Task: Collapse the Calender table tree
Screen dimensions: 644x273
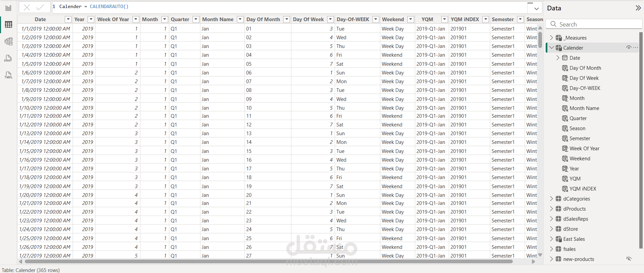Action: click(x=551, y=48)
